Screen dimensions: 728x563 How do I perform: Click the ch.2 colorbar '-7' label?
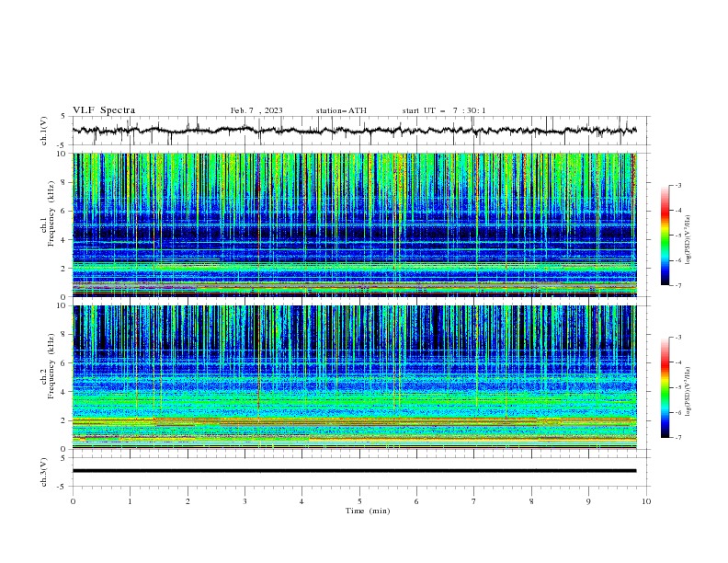tap(677, 438)
